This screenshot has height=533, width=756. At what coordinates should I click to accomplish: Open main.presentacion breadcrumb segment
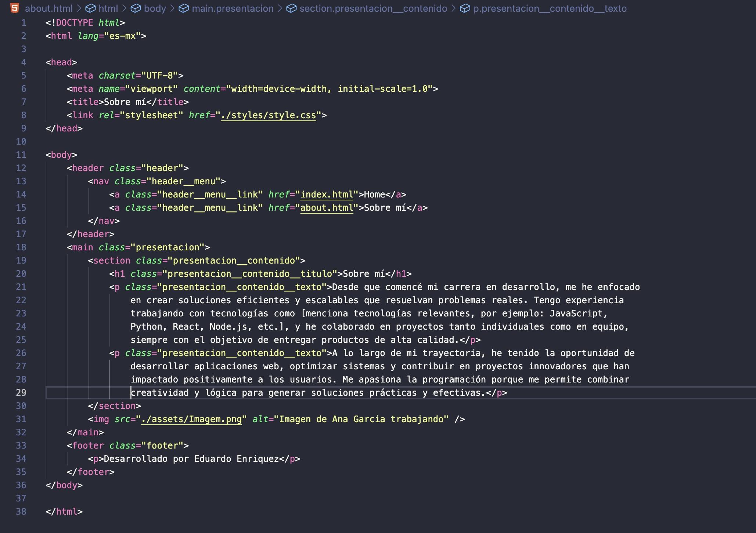point(233,8)
